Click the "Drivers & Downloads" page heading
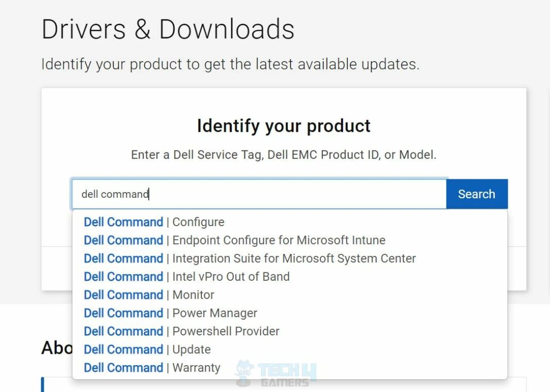Screen dimensions: 550x392 pyautogui.click(x=168, y=29)
